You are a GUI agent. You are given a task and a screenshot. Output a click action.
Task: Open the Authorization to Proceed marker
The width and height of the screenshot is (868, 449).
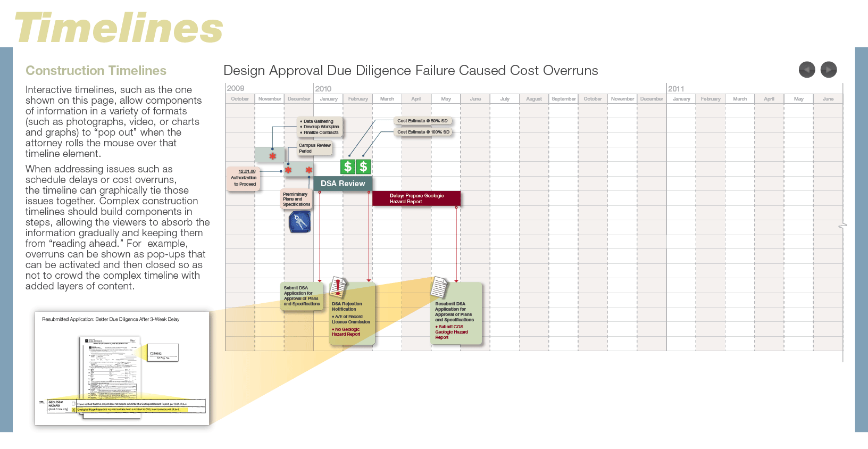click(244, 178)
